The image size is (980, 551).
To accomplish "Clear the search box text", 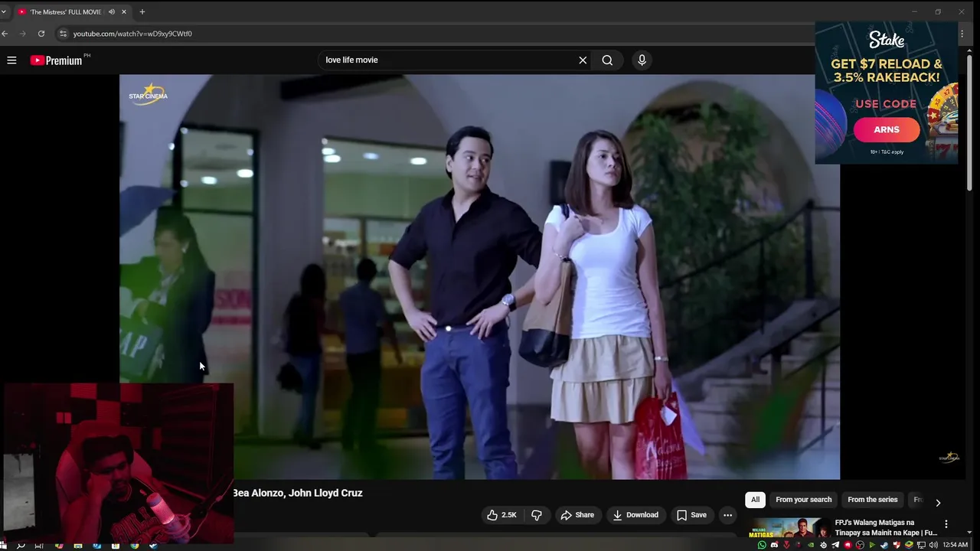I will [583, 60].
